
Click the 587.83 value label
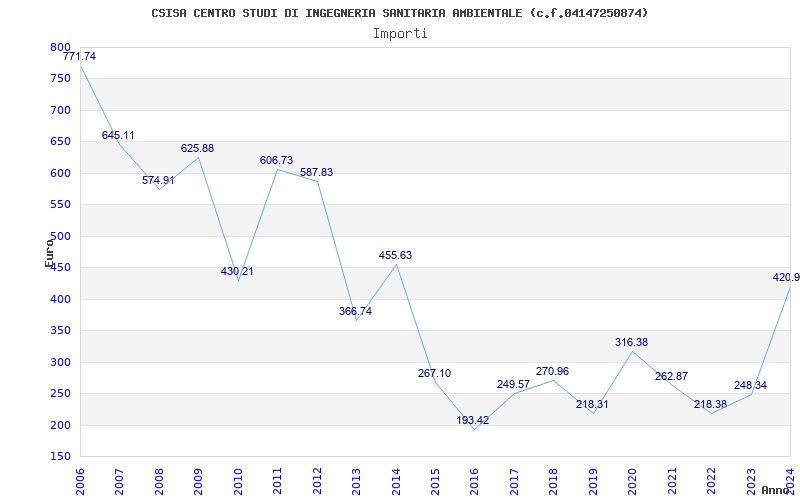tap(316, 173)
